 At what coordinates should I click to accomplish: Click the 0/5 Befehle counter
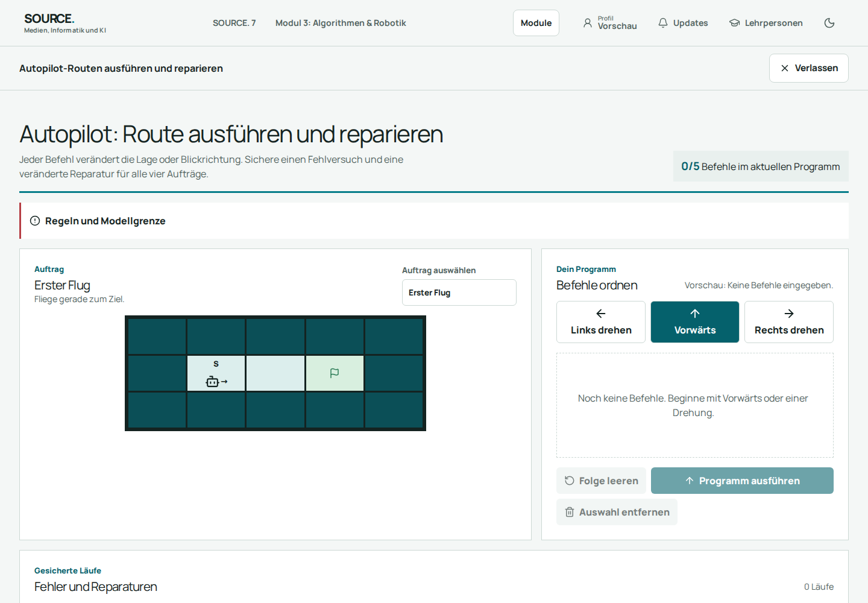tap(761, 166)
